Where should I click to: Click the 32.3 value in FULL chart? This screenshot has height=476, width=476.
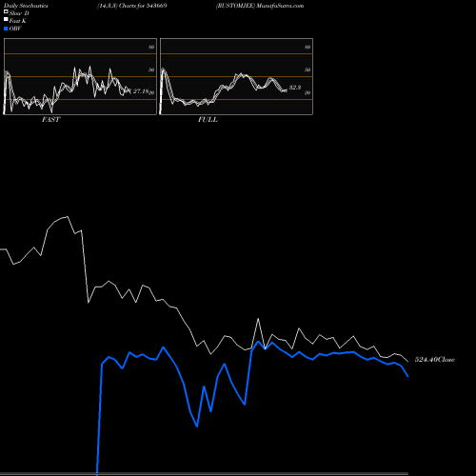[295, 88]
